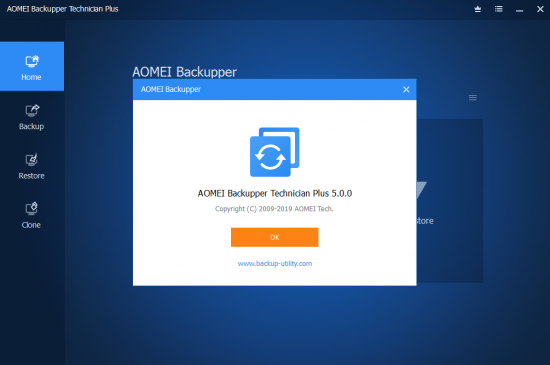Screen dimensions: 550x365
Task: Click the crown upgrade icon in title bar
Action: 477,9
